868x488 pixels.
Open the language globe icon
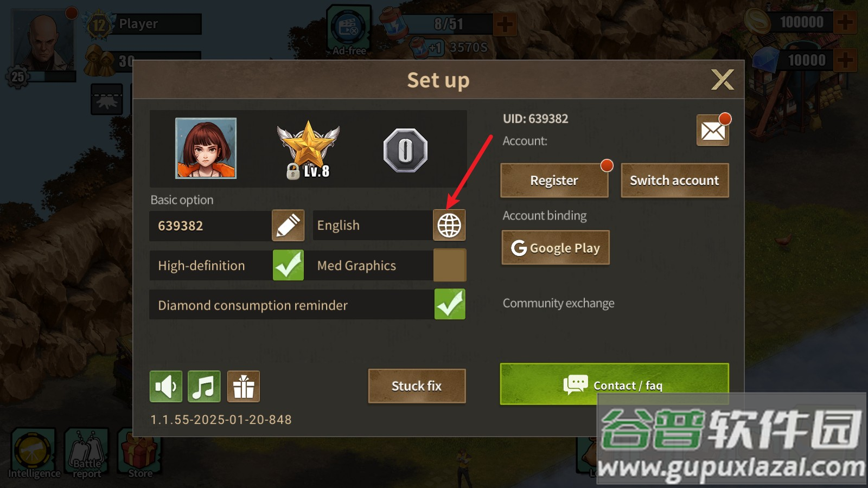pyautogui.click(x=449, y=225)
